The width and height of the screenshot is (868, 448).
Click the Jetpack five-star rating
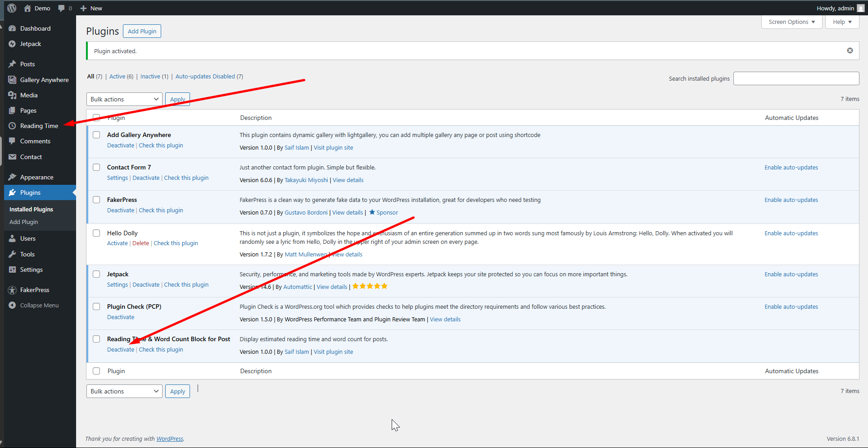click(x=370, y=286)
